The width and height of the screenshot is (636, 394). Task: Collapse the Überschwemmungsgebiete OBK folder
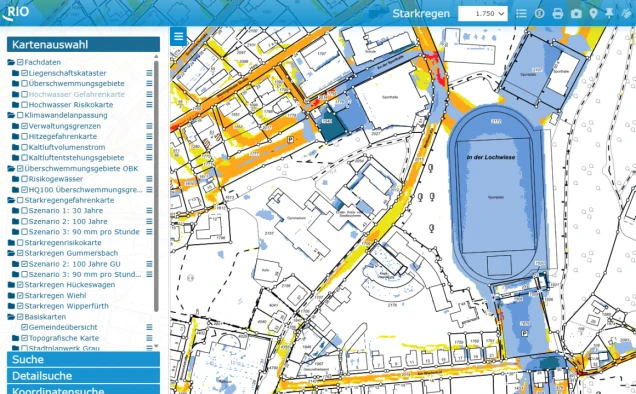point(11,168)
